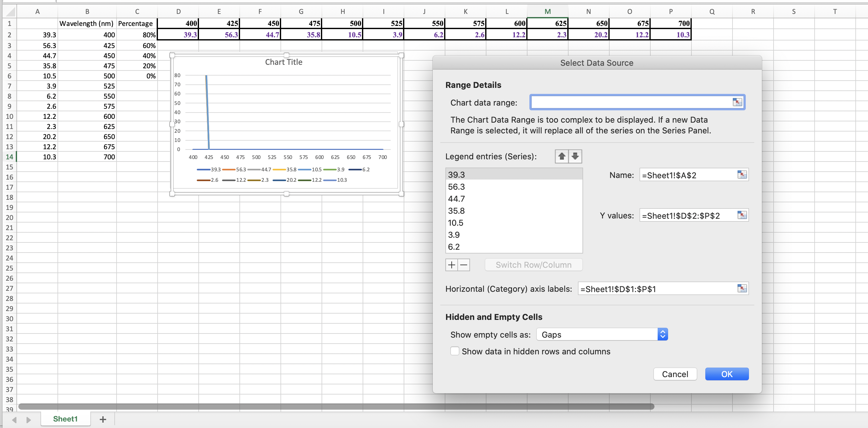868x428 pixels.
Task: Click cell D2 containing purple 39.3
Action: tap(178, 35)
